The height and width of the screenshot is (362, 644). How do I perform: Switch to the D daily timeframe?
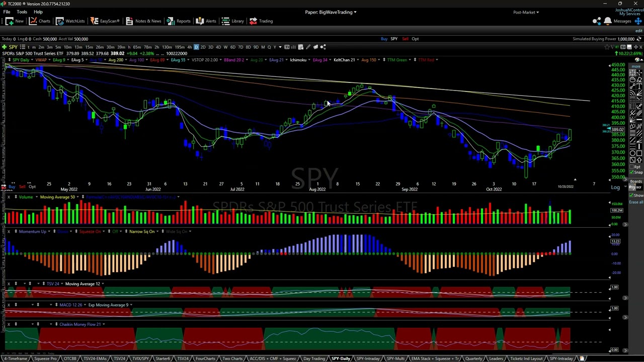(196, 47)
